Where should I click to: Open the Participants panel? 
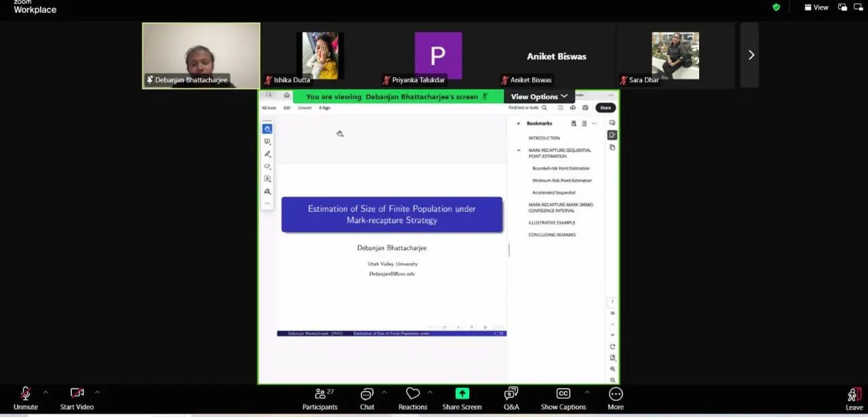(x=320, y=399)
